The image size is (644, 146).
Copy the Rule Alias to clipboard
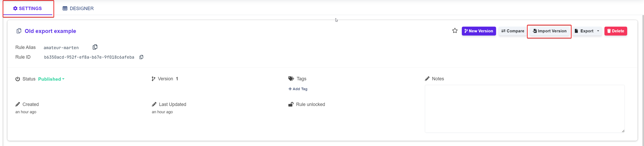pyautogui.click(x=95, y=47)
